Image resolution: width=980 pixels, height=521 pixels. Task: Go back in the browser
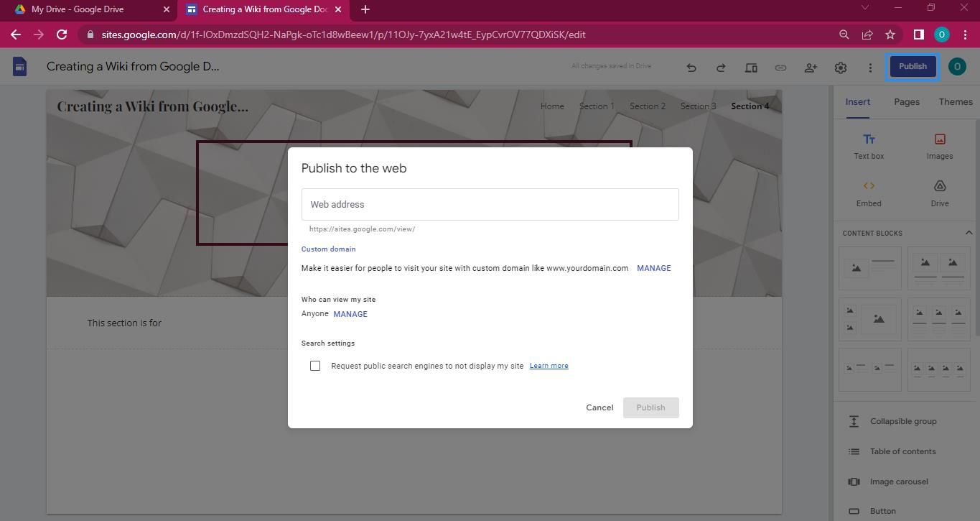click(16, 34)
